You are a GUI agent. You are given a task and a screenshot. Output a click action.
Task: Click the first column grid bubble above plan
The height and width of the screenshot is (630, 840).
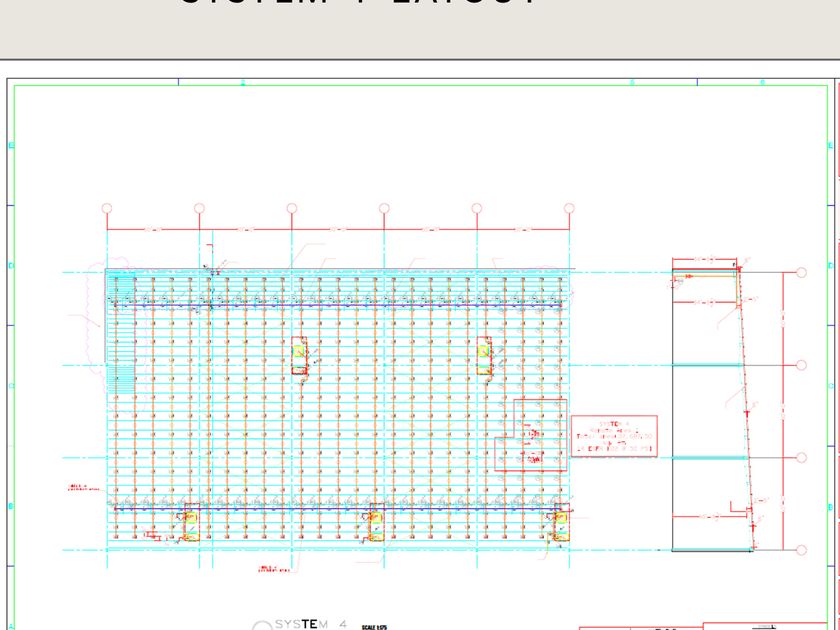pyautogui.click(x=107, y=208)
